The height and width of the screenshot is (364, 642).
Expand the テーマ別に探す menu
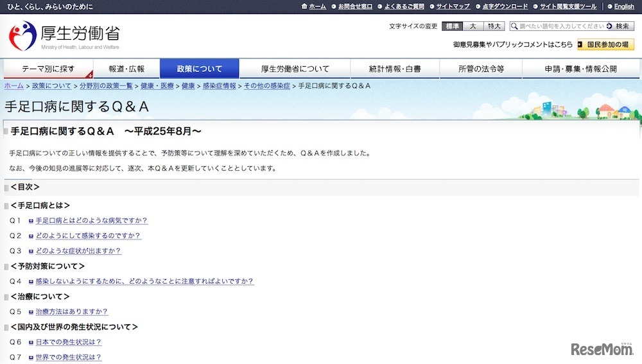[x=48, y=69]
